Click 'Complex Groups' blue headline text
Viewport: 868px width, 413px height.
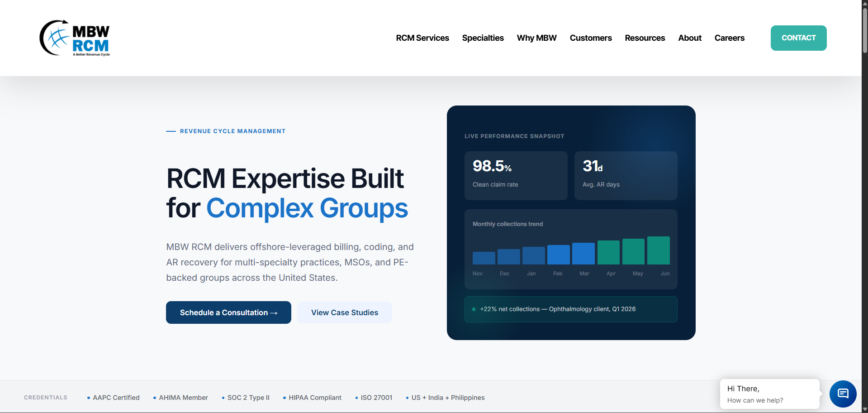[307, 208]
